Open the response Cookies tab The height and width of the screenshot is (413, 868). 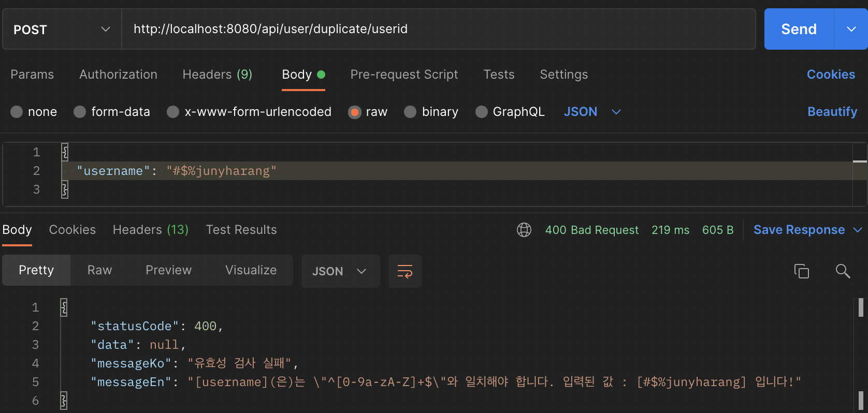(73, 230)
